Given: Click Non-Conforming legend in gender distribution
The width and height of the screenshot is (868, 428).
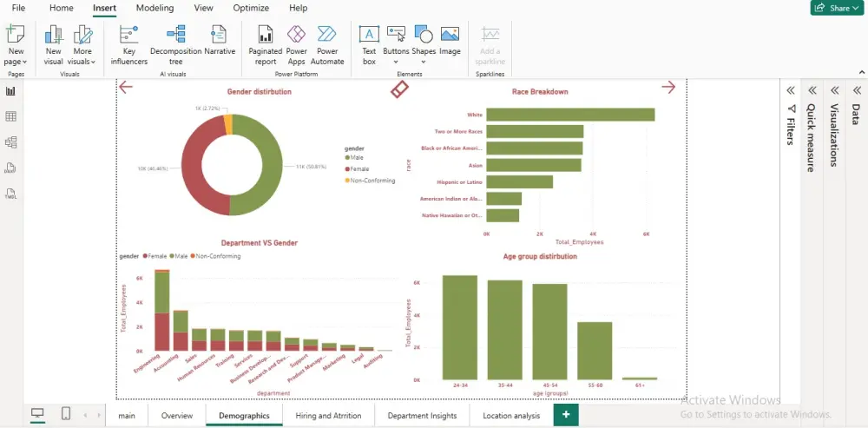Looking at the screenshot, I should 370,181.
